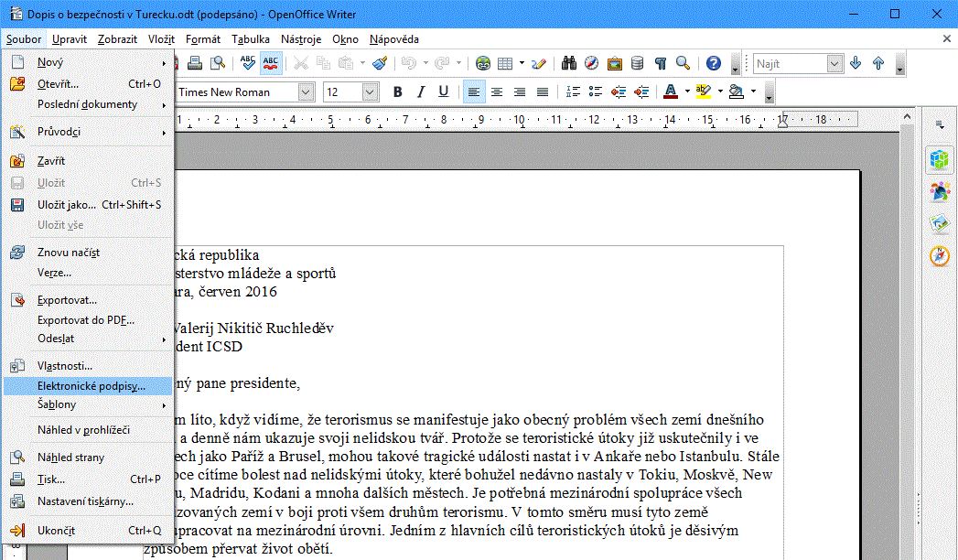
Task: Click the Decrease Indent icon
Action: tap(619, 92)
